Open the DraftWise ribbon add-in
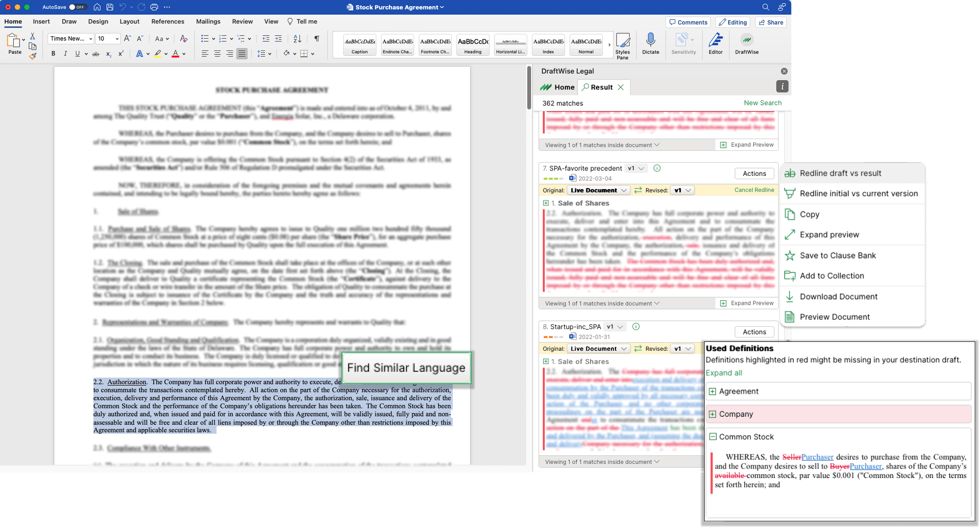980x528 pixels. (x=746, y=44)
